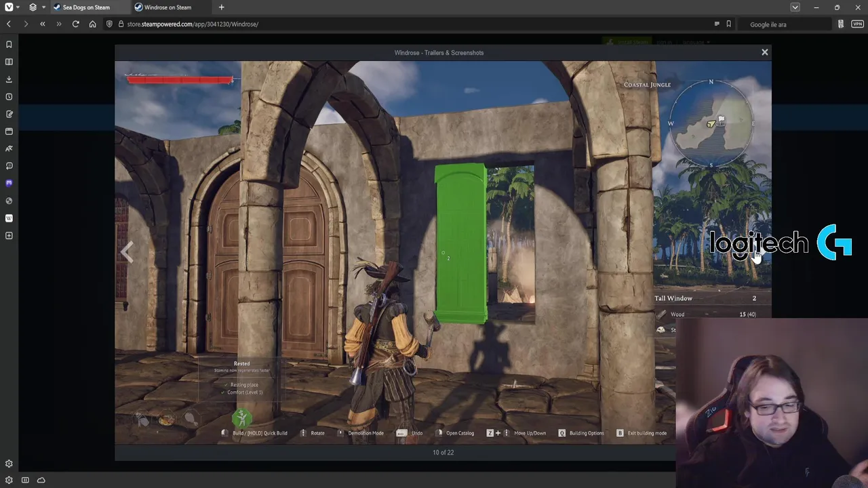
Task: Open the globe web panel in sidebar
Action: tap(9, 201)
